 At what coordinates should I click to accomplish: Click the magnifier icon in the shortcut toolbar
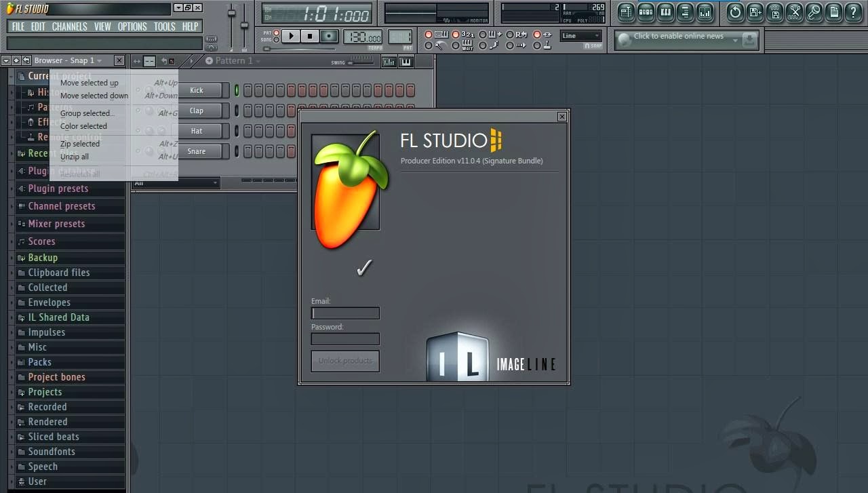[x=814, y=12]
